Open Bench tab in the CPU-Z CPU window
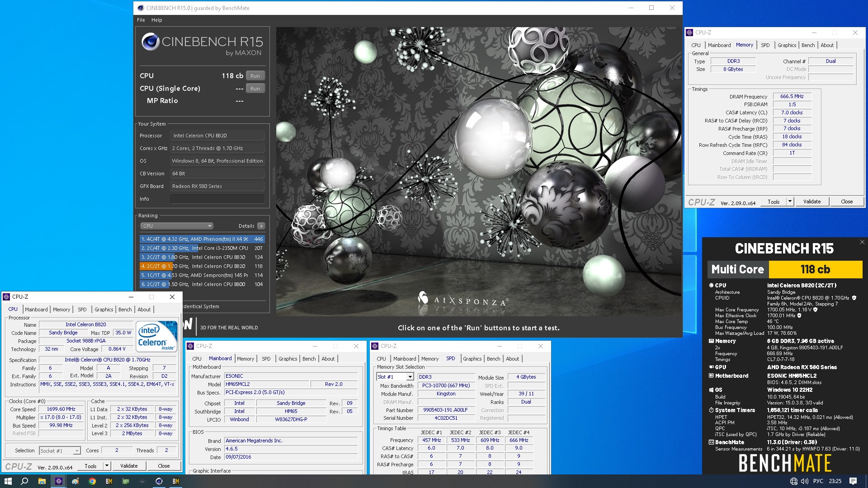Image resolution: width=868 pixels, height=488 pixels. pyautogui.click(x=125, y=310)
